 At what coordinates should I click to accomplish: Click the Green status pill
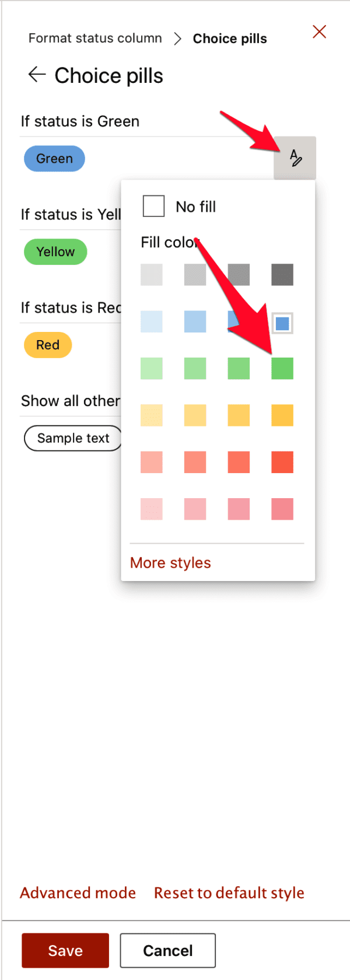click(x=54, y=158)
